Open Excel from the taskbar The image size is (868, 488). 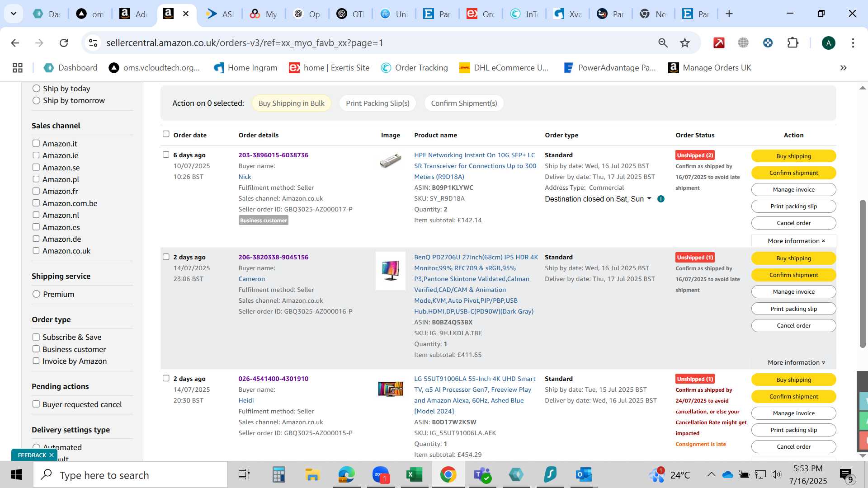414,475
